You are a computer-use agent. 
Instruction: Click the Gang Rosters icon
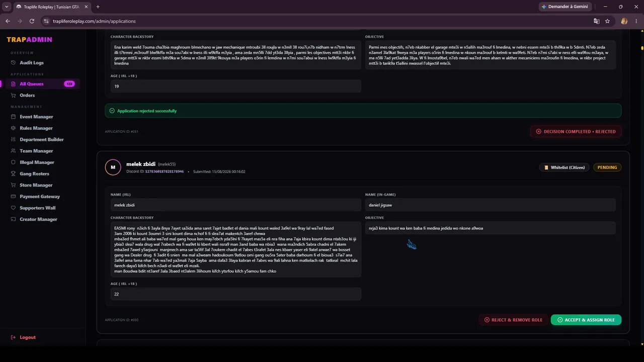[14, 173]
